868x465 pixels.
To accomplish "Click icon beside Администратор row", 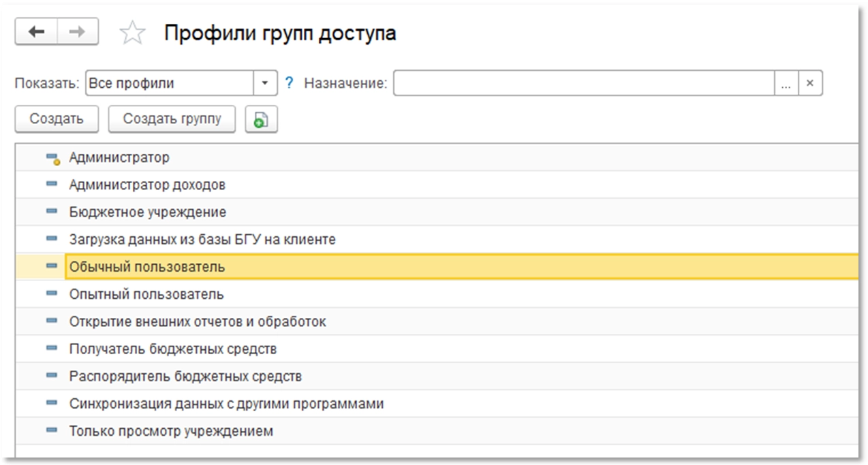I will (x=52, y=158).
